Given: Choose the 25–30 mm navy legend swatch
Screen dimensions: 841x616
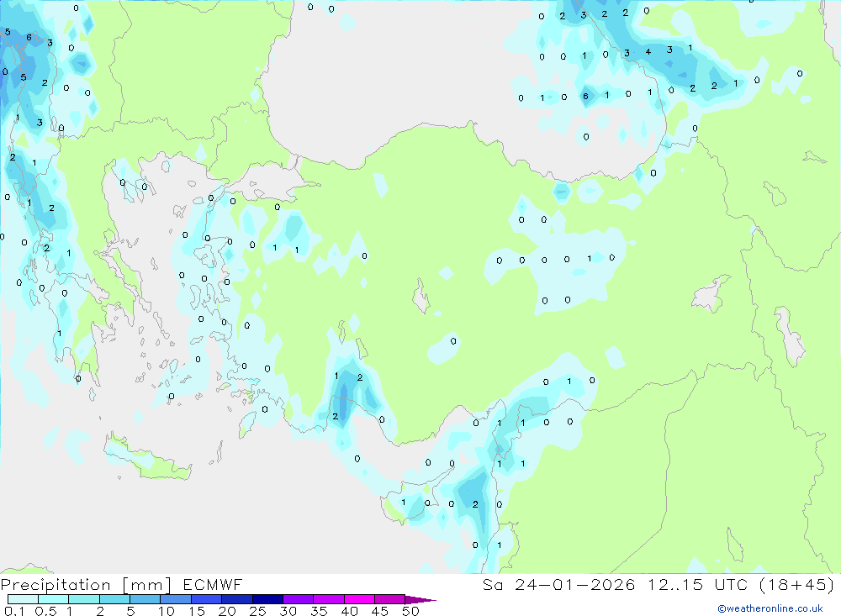Looking at the screenshot, I should (267, 599).
